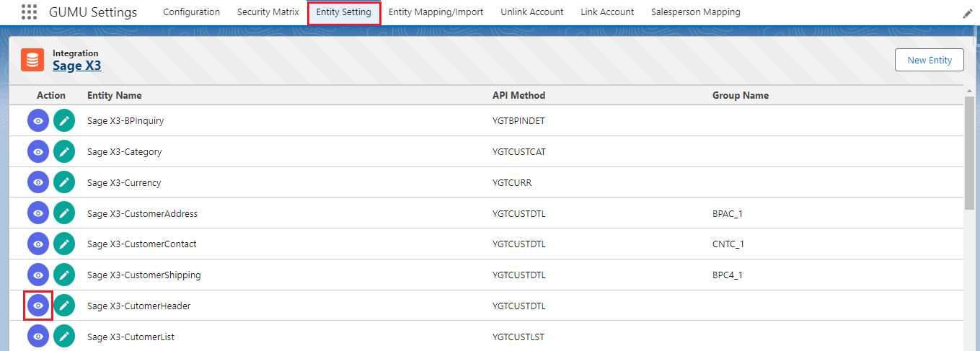Click the orange Integration database icon
The image size is (980, 351).
pyautogui.click(x=32, y=60)
